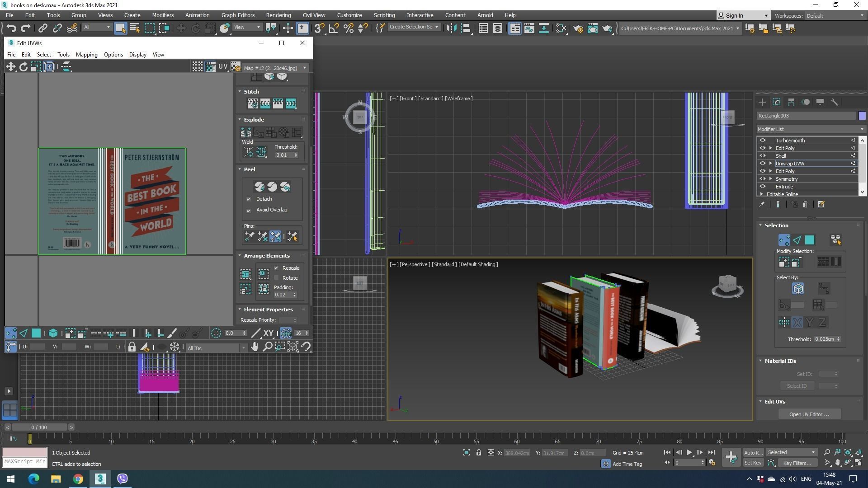Toggle the Avoid Overlap checkbox
868x488 pixels.
(x=249, y=211)
